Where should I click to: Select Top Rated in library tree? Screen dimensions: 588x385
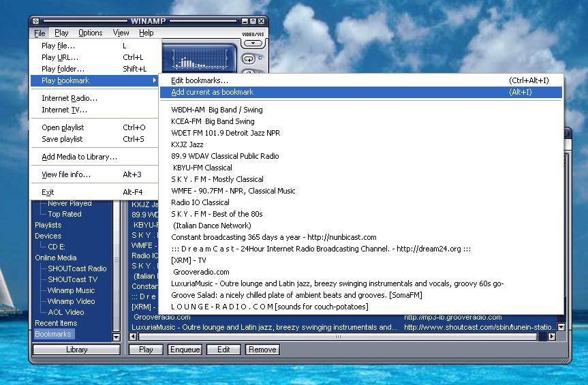(65, 214)
